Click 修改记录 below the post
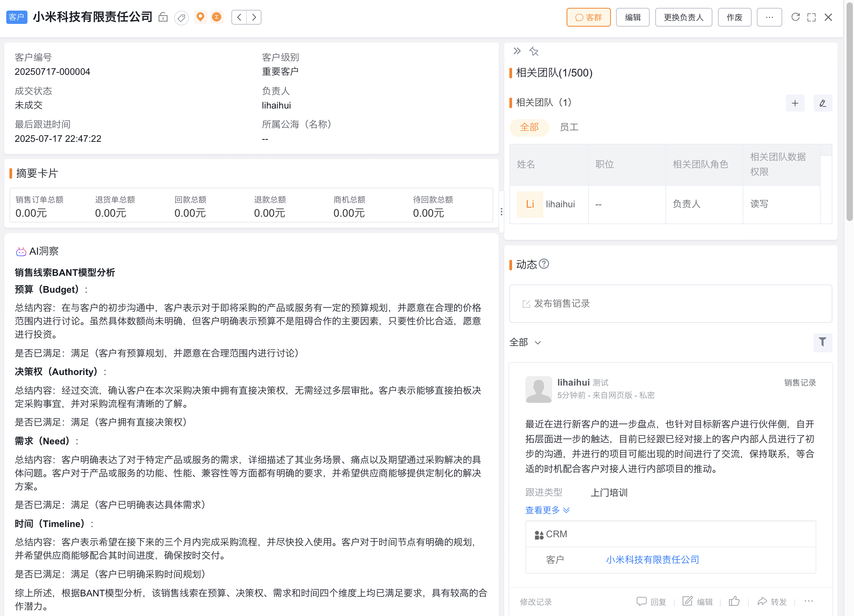Image resolution: width=854 pixels, height=616 pixels. pos(536,602)
